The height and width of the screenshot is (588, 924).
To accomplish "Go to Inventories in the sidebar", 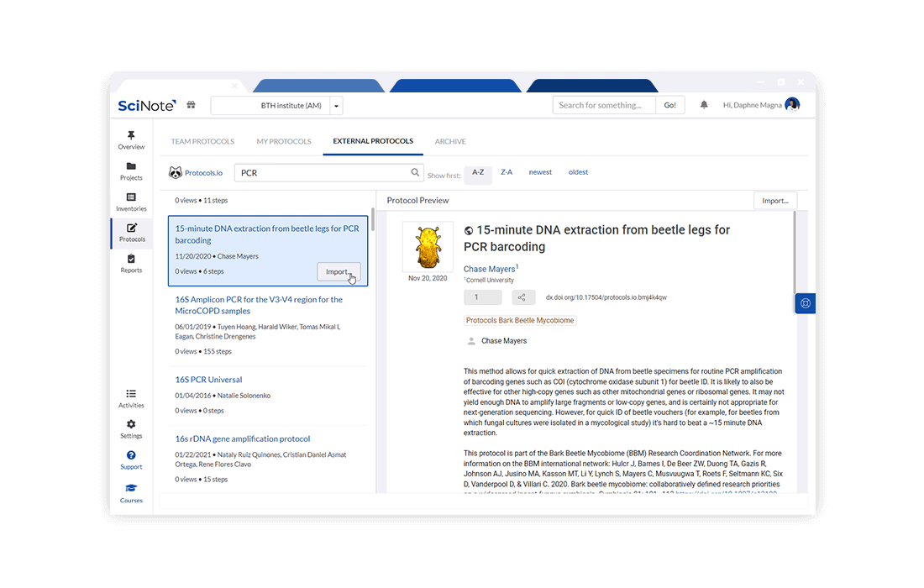I will pos(131,202).
